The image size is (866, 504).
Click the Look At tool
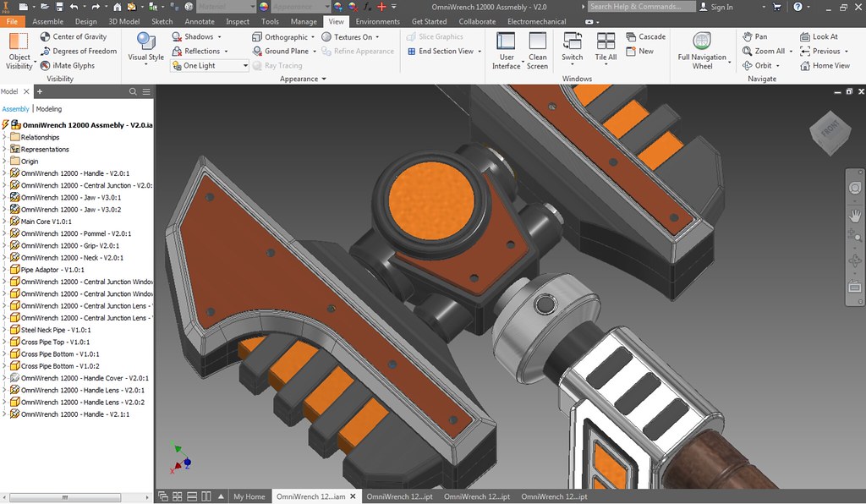click(819, 36)
